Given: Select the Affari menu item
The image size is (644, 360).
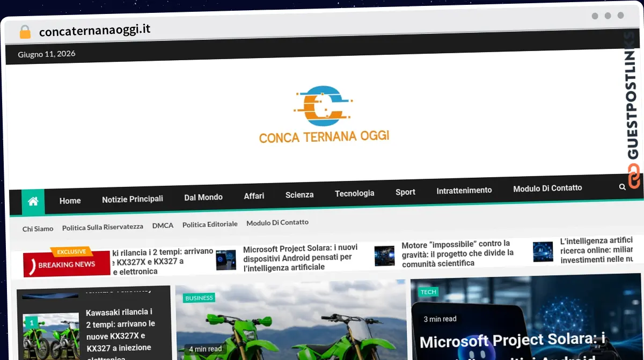Looking at the screenshot, I should (x=254, y=196).
